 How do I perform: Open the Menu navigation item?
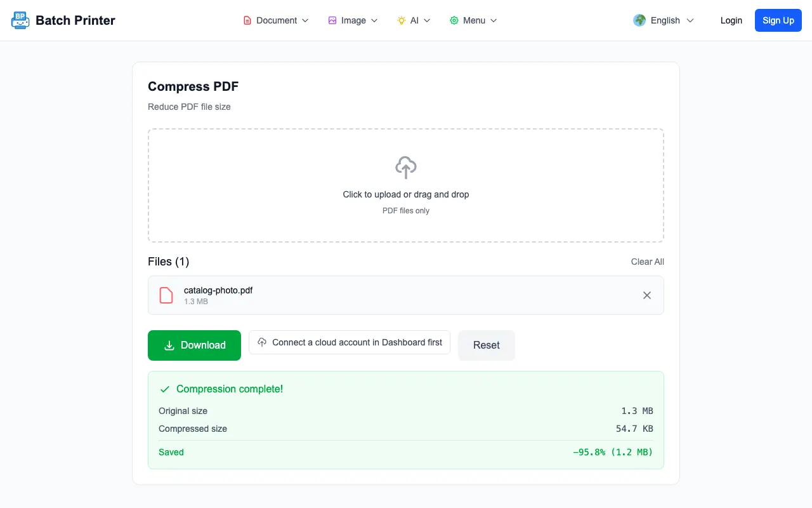474,20
